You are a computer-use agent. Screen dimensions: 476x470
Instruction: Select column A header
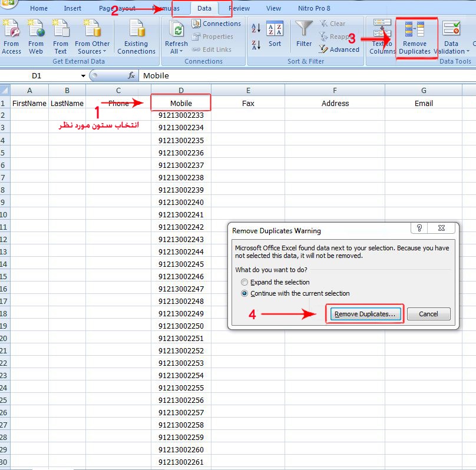coord(29,91)
